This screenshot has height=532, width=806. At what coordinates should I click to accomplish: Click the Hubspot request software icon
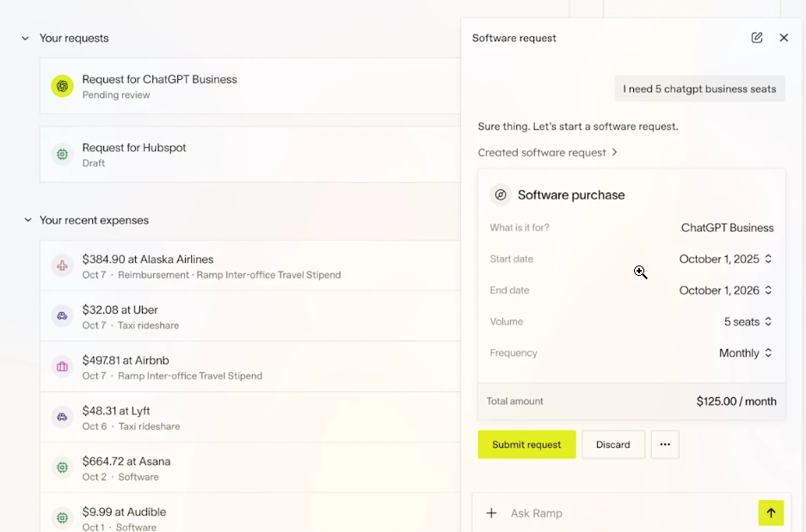(62, 155)
